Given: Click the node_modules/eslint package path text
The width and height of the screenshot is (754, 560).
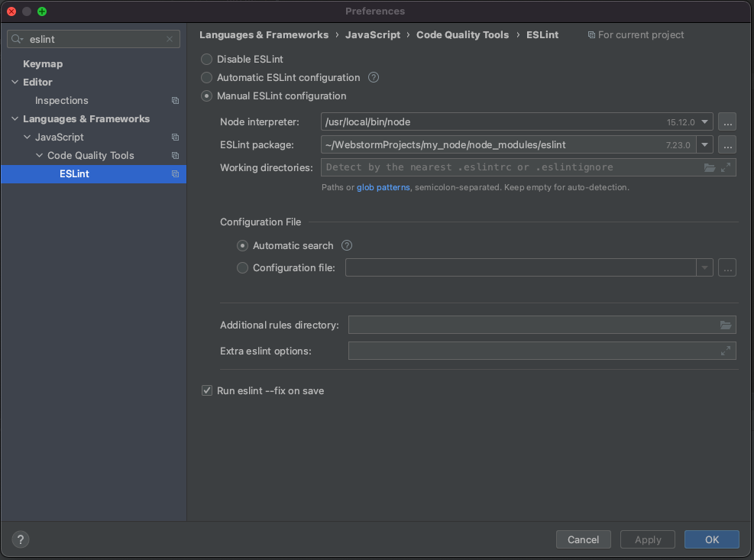Looking at the screenshot, I should tap(445, 145).
